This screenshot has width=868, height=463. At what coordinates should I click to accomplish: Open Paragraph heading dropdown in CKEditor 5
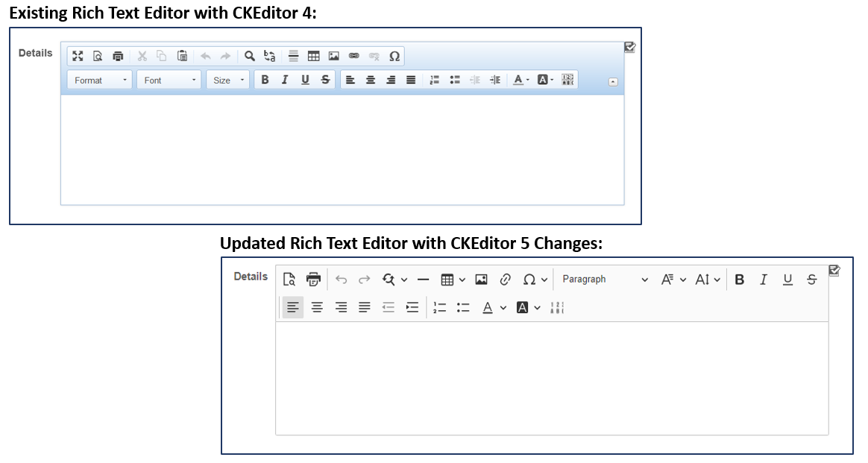coord(605,280)
